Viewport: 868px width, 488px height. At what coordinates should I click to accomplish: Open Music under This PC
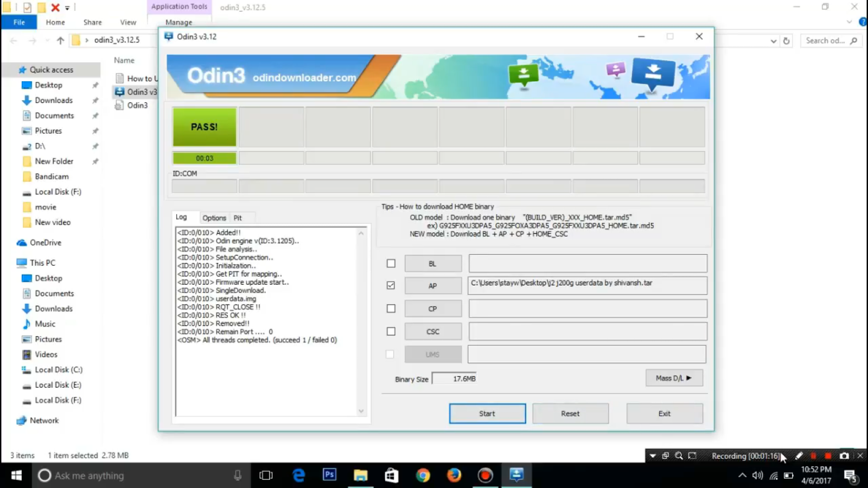45,324
